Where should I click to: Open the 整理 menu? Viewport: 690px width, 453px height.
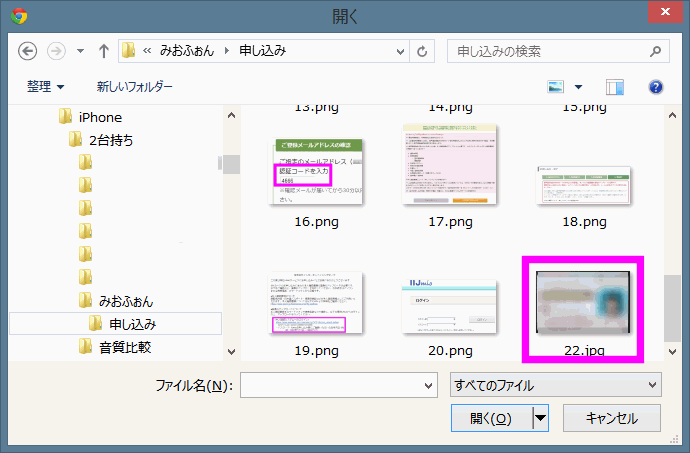46,88
